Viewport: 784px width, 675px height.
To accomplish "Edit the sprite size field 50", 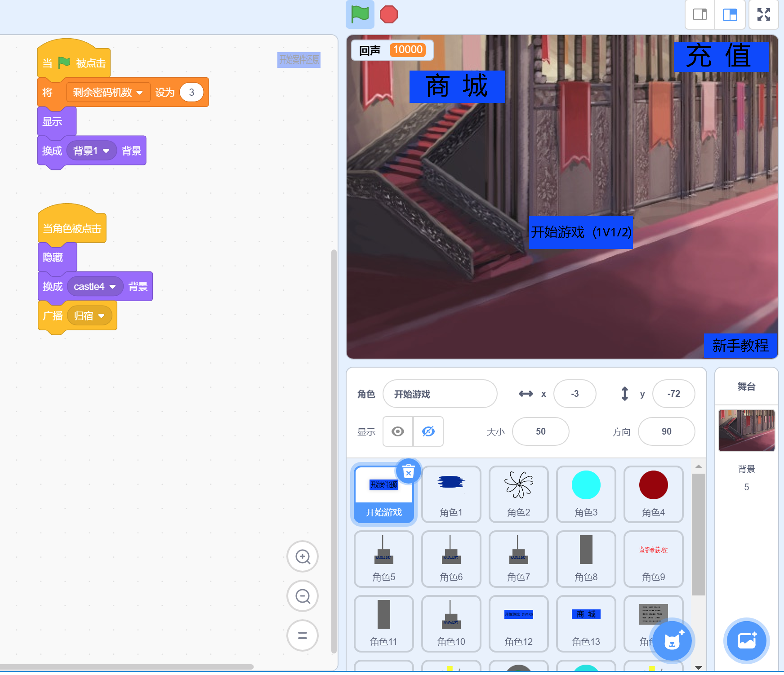I will (x=540, y=431).
